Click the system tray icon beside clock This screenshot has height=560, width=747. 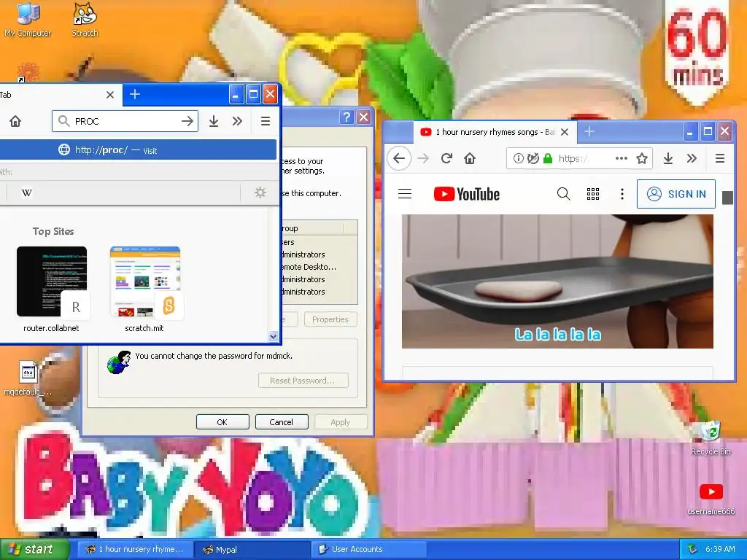(x=693, y=549)
